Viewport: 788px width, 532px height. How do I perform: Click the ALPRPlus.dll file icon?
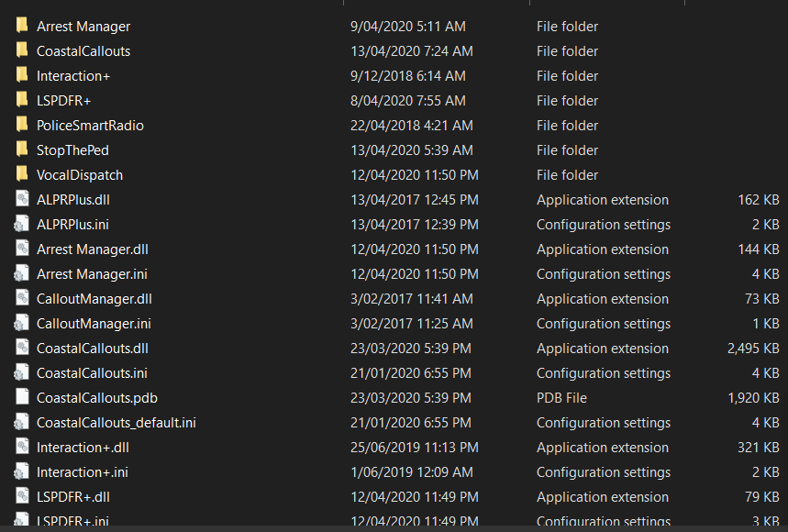click(22, 199)
